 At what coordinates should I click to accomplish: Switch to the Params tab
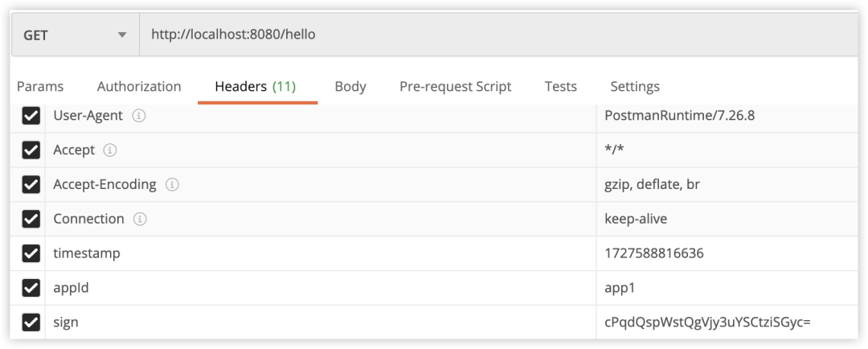pos(40,86)
